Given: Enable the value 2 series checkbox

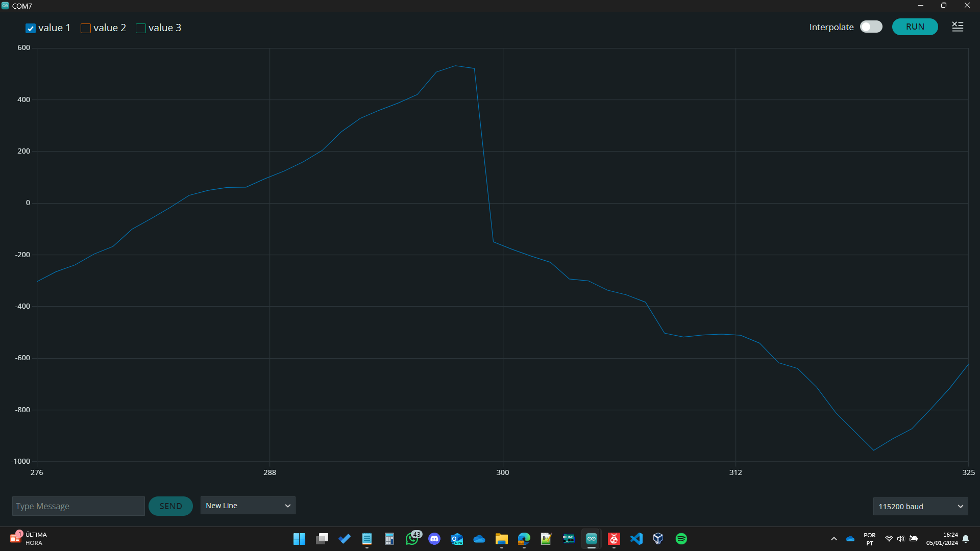Looking at the screenshot, I should 86,28.
